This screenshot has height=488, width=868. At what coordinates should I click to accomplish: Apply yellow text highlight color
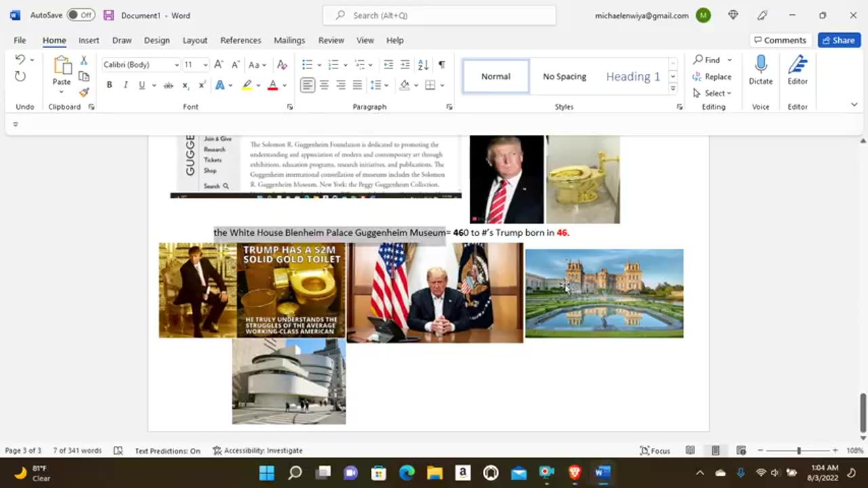248,85
